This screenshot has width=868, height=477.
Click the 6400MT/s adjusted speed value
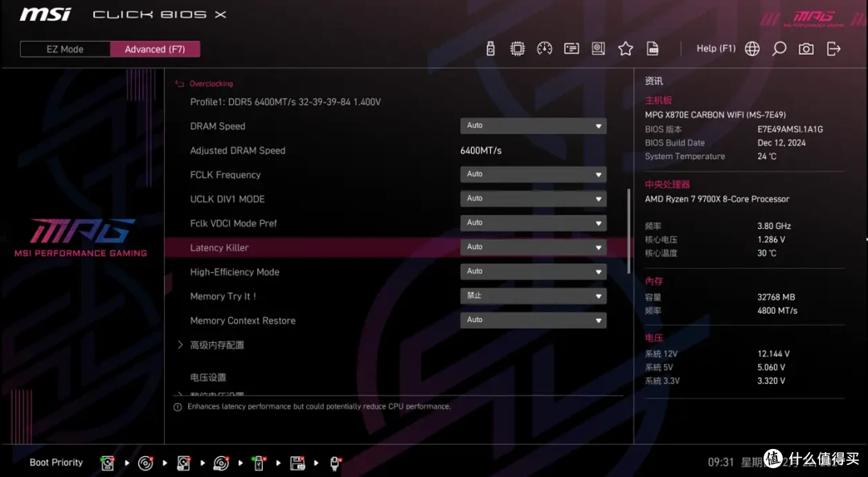pos(481,150)
